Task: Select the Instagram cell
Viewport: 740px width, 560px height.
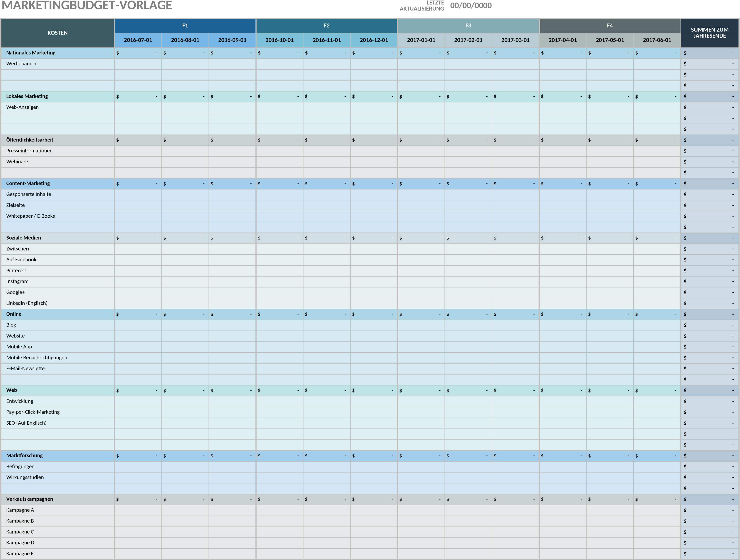Action: point(57,281)
